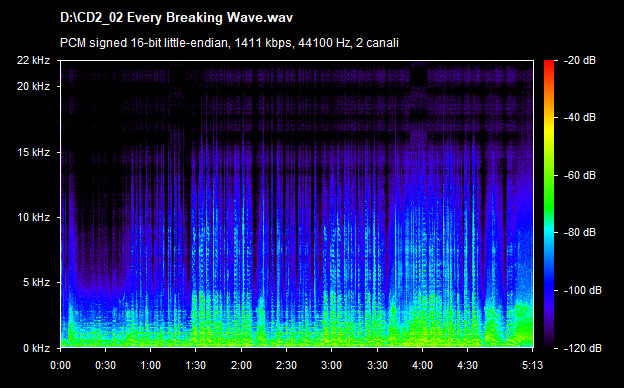Click the '1:30' time axis label
This screenshot has width=624, height=388.
tap(195, 365)
